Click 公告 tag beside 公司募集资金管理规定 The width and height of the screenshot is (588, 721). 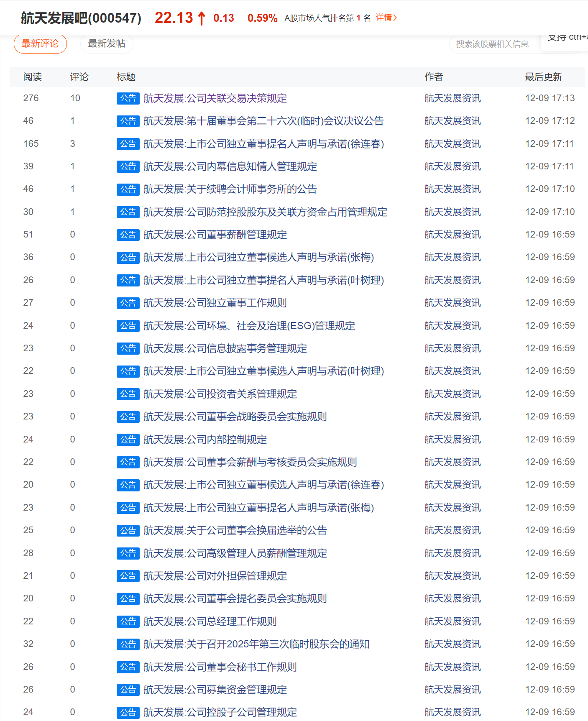(128, 690)
